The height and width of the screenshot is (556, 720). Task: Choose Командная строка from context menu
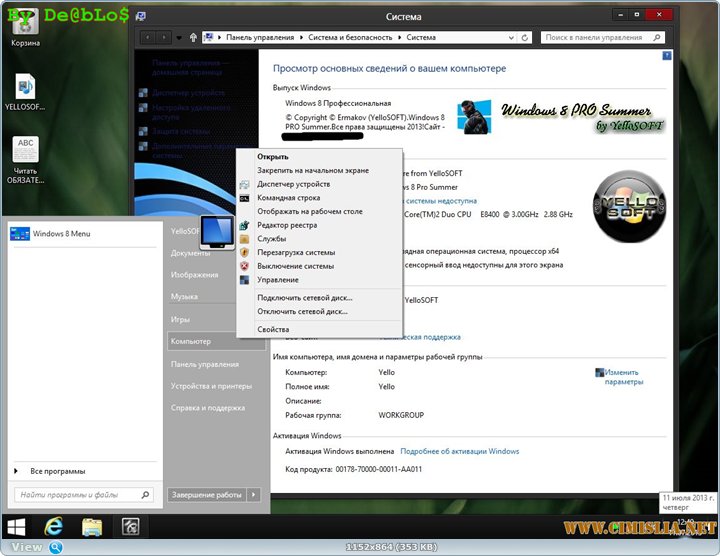(x=288, y=198)
